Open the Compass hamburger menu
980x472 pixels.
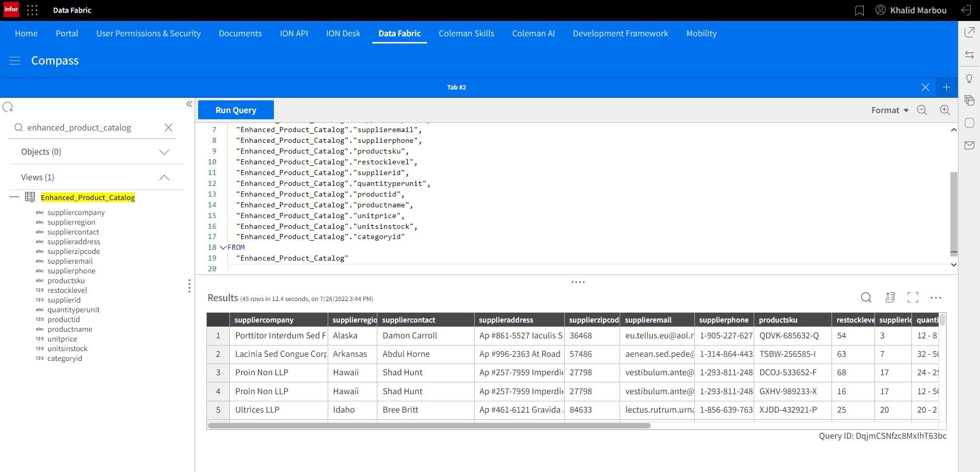15,60
